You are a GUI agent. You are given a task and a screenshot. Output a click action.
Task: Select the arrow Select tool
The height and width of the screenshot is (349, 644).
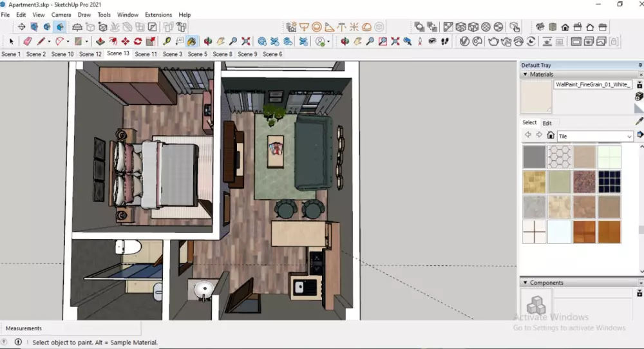point(11,41)
